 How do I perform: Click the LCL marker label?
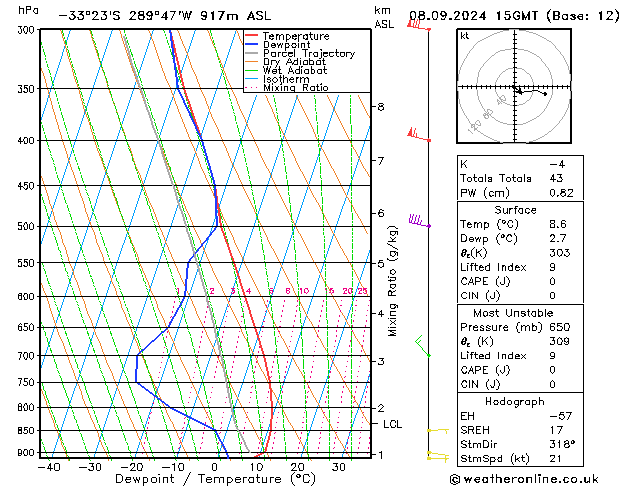392,424
